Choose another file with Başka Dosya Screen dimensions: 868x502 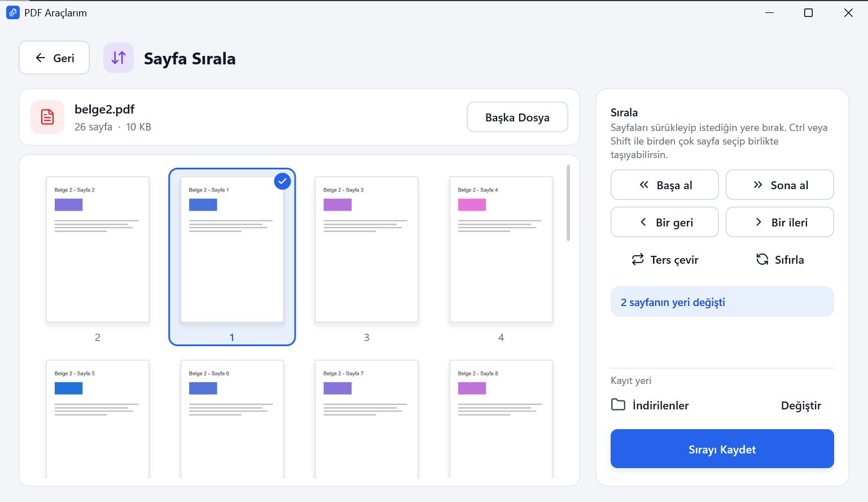[518, 117]
